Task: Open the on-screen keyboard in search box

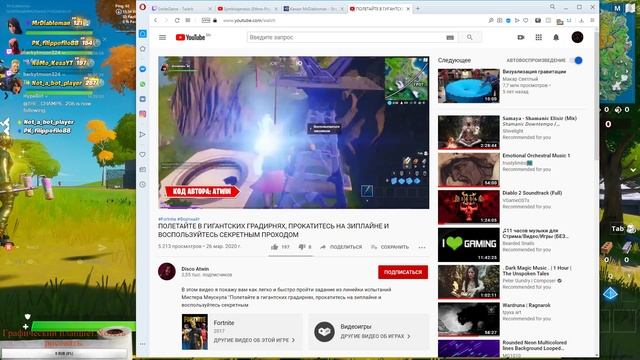Action: click(450, 38)
